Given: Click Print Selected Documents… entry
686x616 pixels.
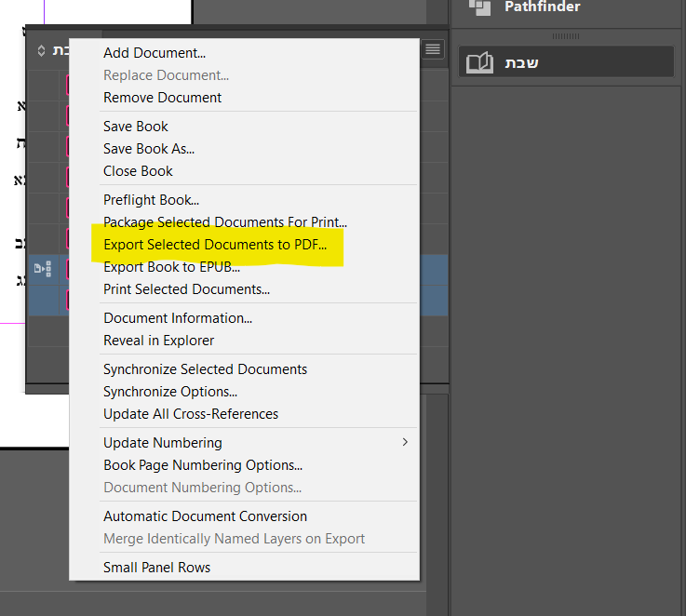Looking at the screenshot, I should pos(244,289).
